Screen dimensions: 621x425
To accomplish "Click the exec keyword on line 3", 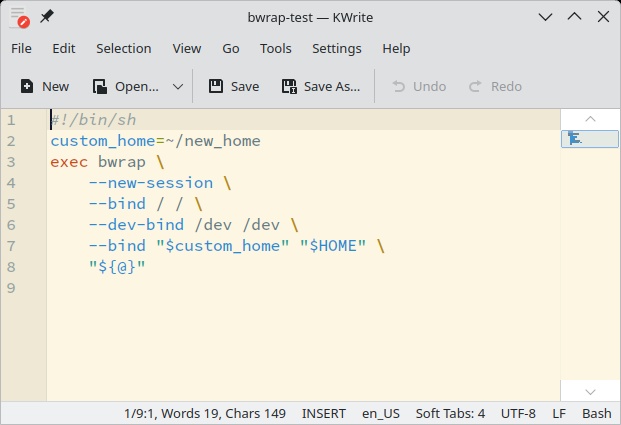I will 69,162.
